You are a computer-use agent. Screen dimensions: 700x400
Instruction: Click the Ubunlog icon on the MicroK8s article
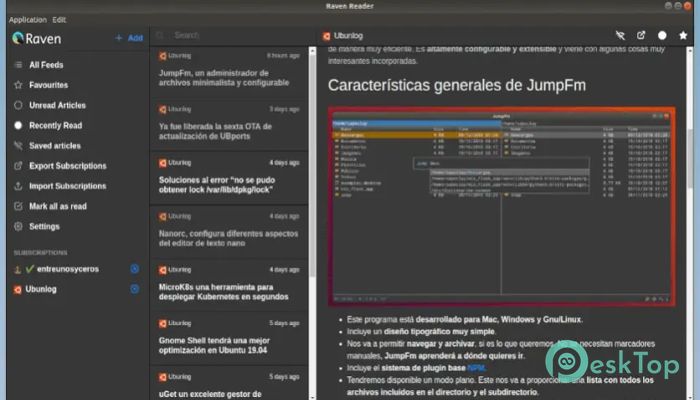162,270
